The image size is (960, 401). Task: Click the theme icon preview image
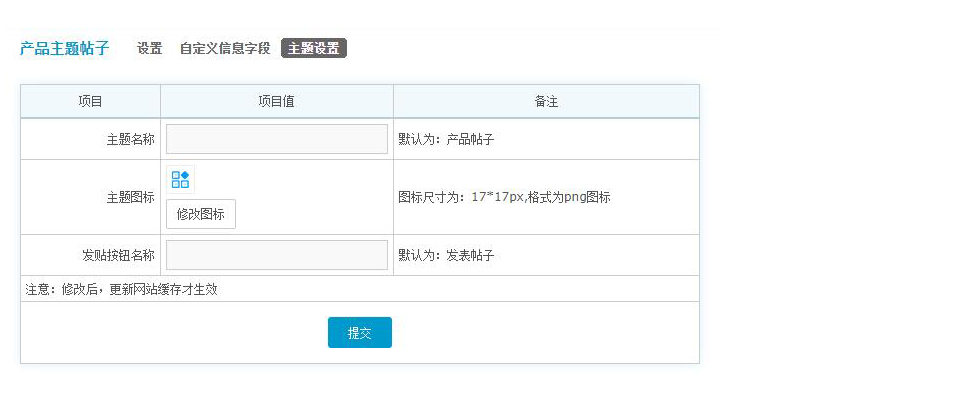[x=181, y=179]
